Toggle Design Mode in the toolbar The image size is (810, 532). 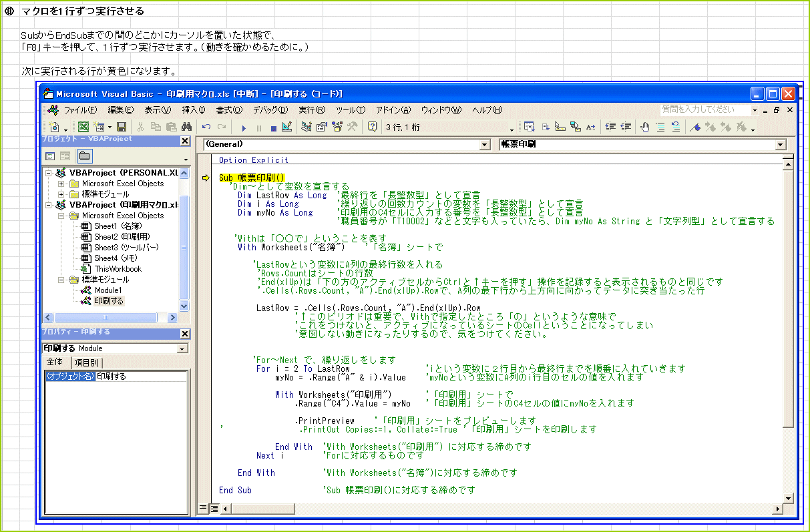(x=287, y=127)
